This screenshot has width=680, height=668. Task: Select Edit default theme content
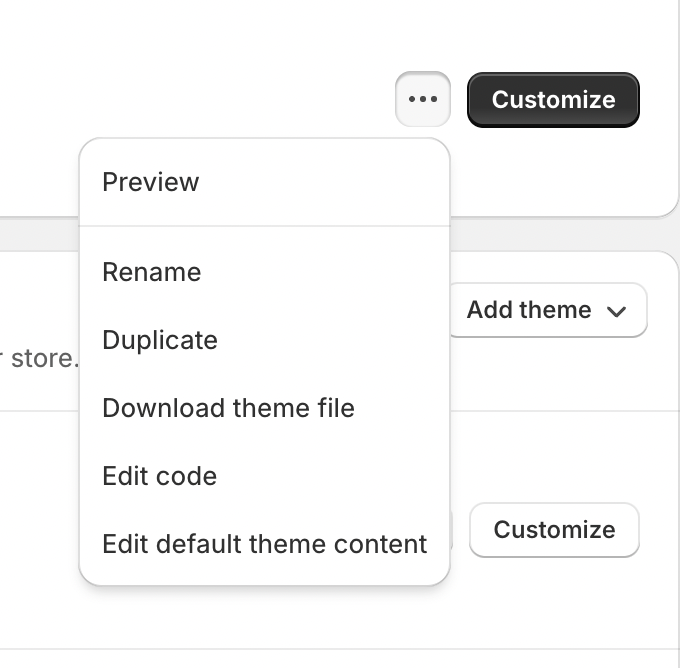[265, 544]
